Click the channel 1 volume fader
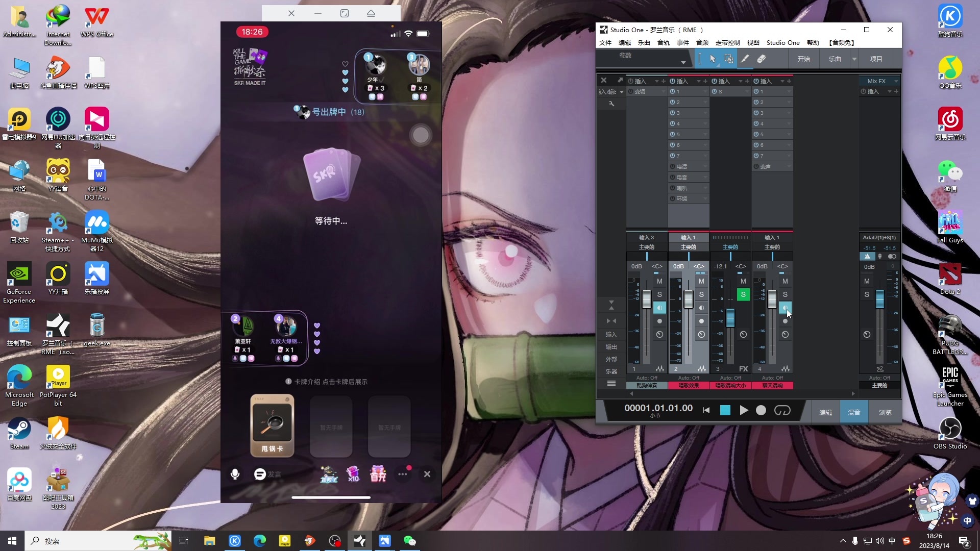 click(647, 299)
